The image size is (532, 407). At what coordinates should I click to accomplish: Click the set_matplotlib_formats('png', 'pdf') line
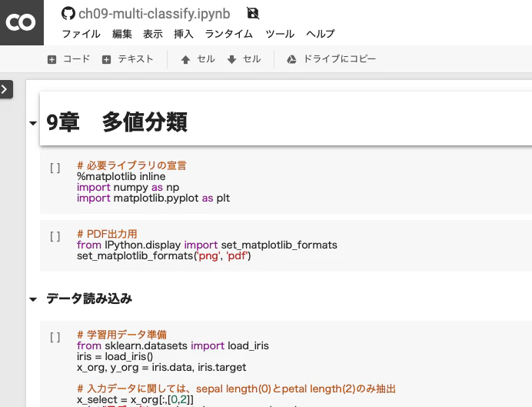(164, 256)
